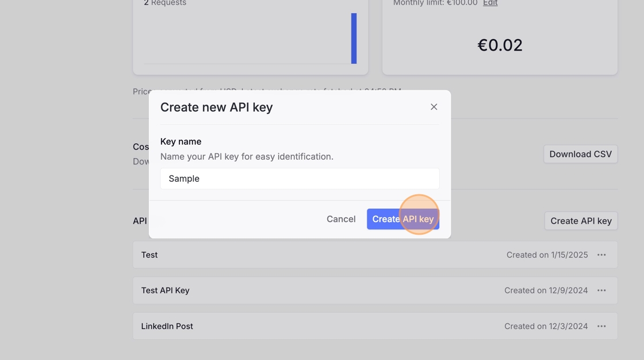The image size is (644, 360).
Task: Click the Created on 12/3/2024 date
Action: coord(546,326)
